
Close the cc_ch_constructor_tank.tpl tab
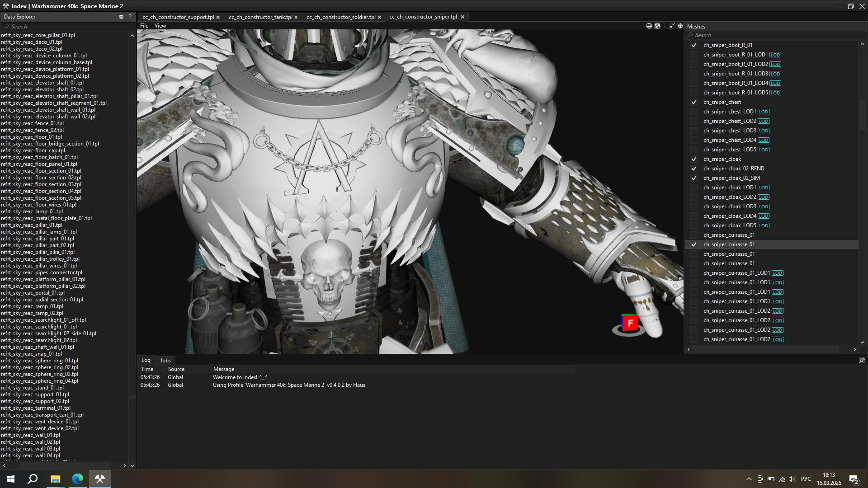click(x=296, y=17)
